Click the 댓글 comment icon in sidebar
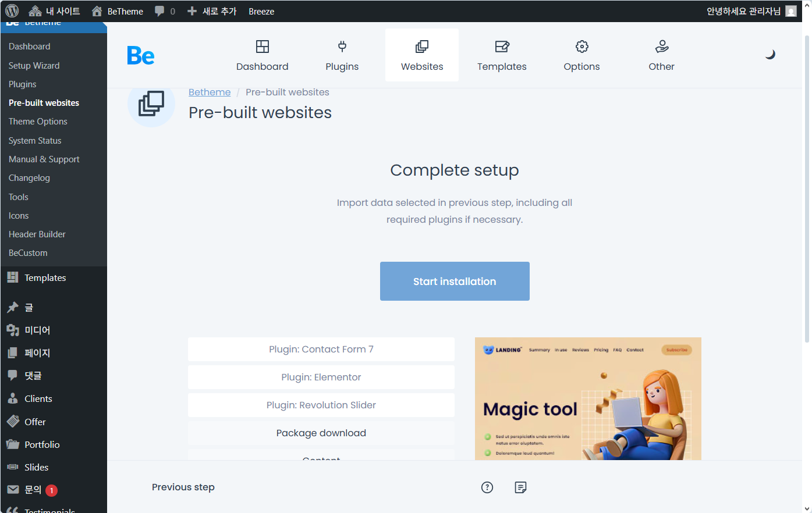 tap(13, 375)
